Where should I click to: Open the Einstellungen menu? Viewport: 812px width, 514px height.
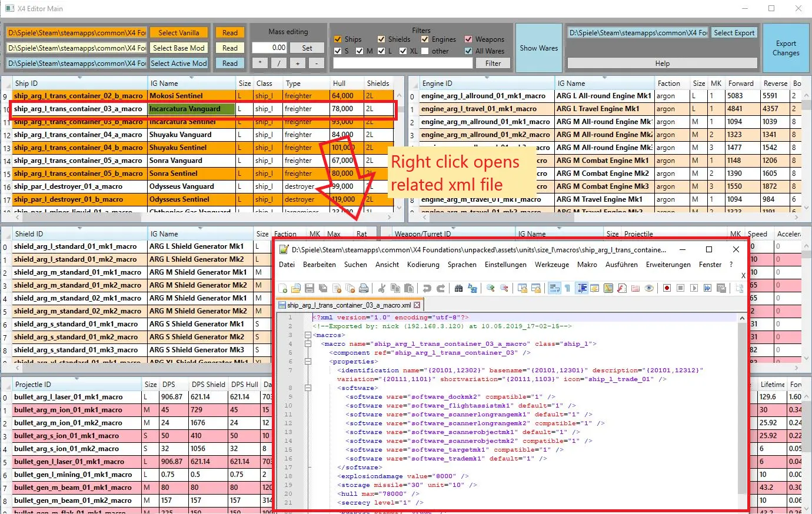[x=505, y=265]
